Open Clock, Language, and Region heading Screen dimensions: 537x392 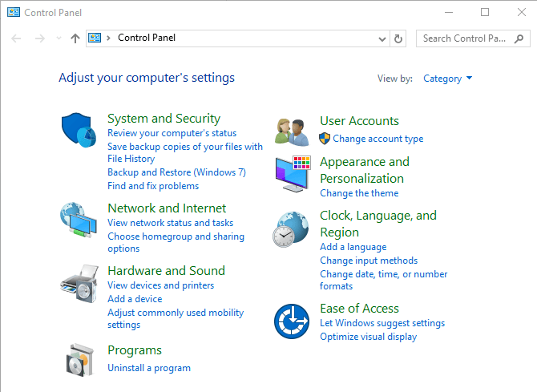pyautogui.click(x=378, y=224)
